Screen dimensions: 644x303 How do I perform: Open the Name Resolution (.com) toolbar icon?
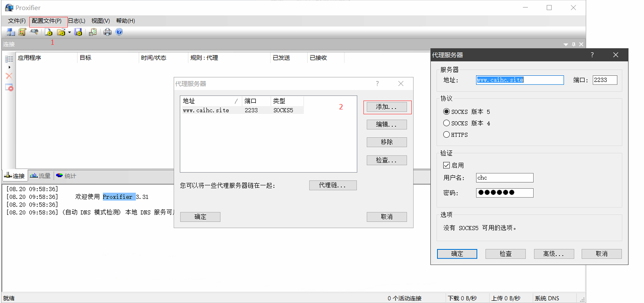click(34, 32)
